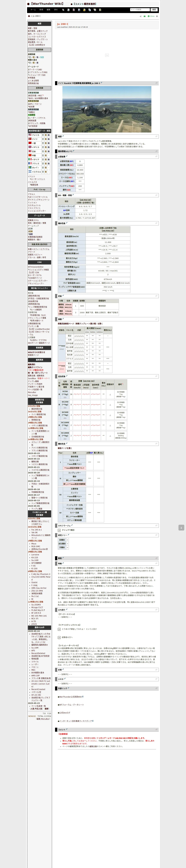Viewport: 186px width, 868px height.
Task: Expand the クリックで表示 camouflage section
Action: tap(59, 530)
